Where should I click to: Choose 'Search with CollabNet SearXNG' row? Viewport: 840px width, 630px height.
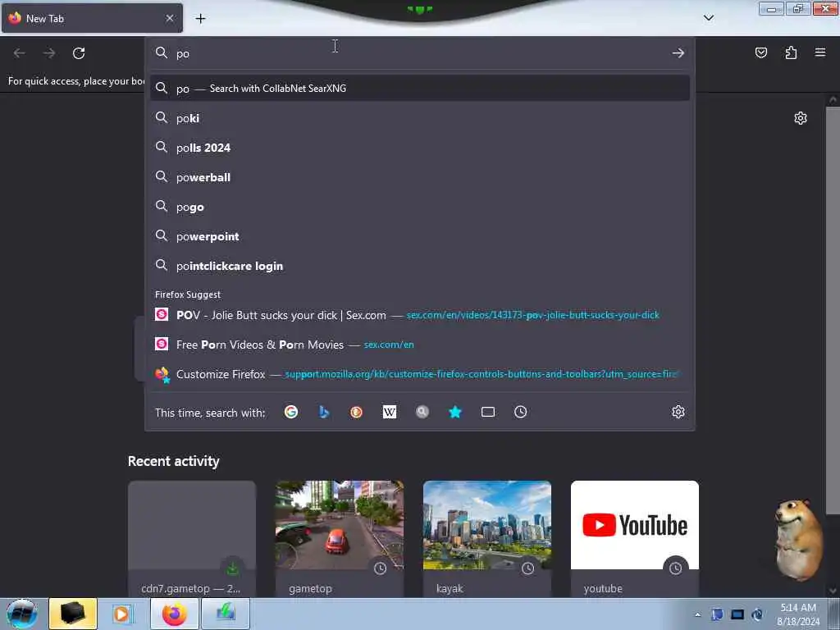pos(420,89)
